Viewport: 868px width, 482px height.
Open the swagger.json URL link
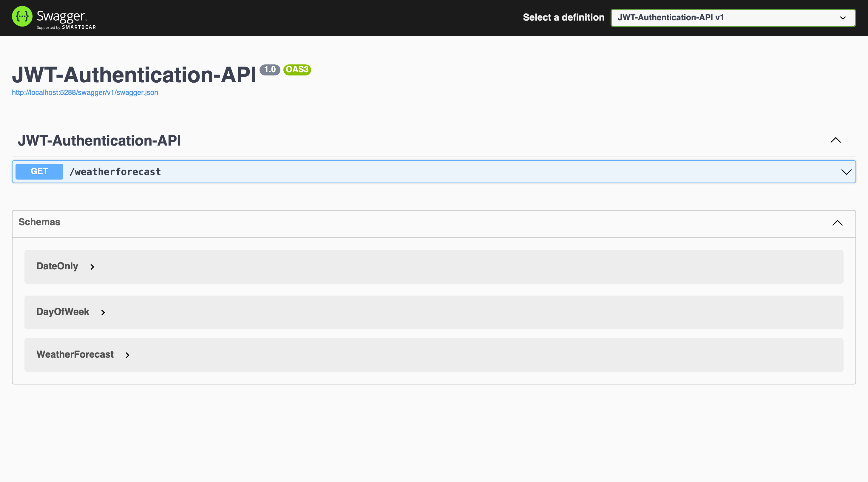click(x=85, y=93)
